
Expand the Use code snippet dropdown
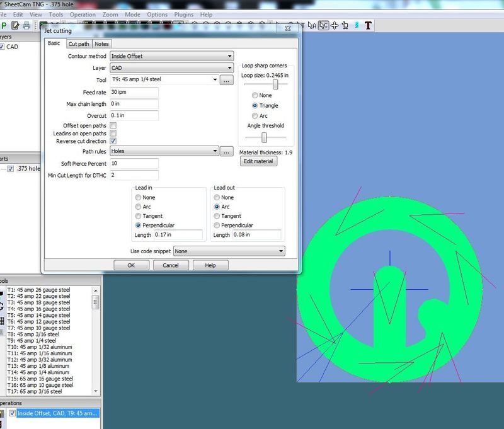[x=229, y=251]
